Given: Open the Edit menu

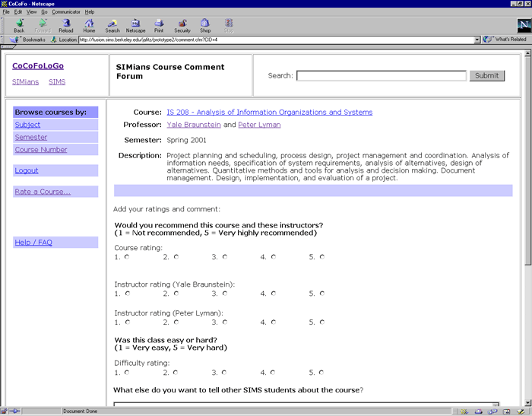Looking at the screenshot, I should coord(18,12).
